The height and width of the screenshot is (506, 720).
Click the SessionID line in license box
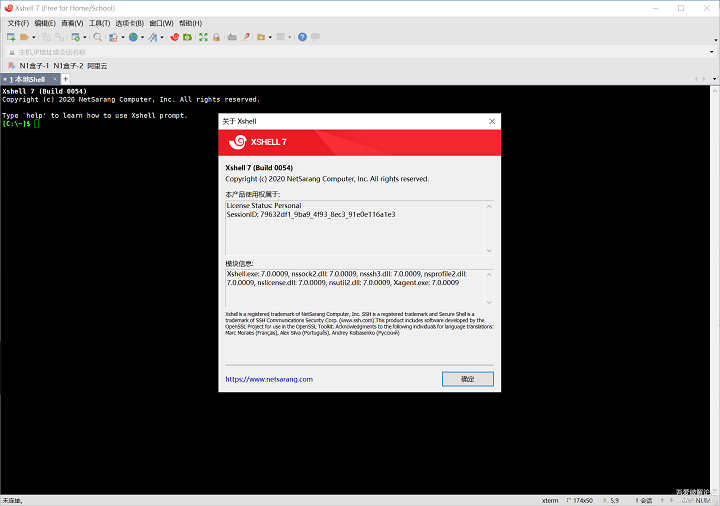[x=311, y=214]
